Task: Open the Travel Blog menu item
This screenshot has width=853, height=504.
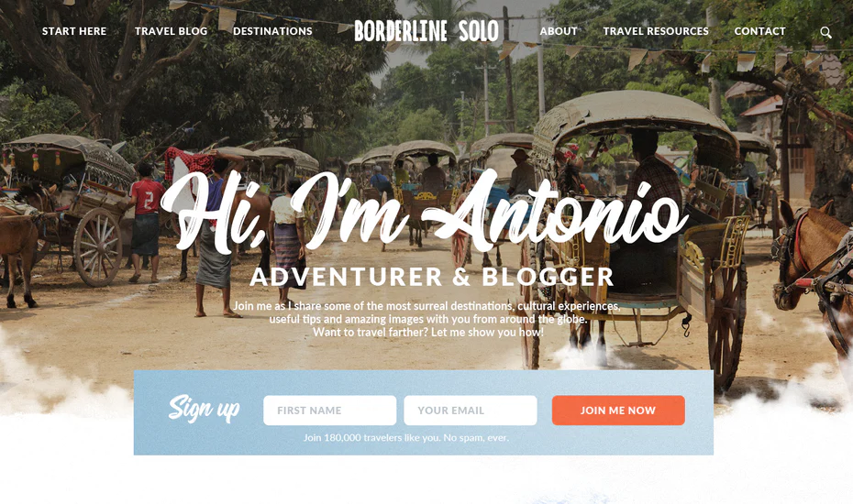Action: [172, 31]
